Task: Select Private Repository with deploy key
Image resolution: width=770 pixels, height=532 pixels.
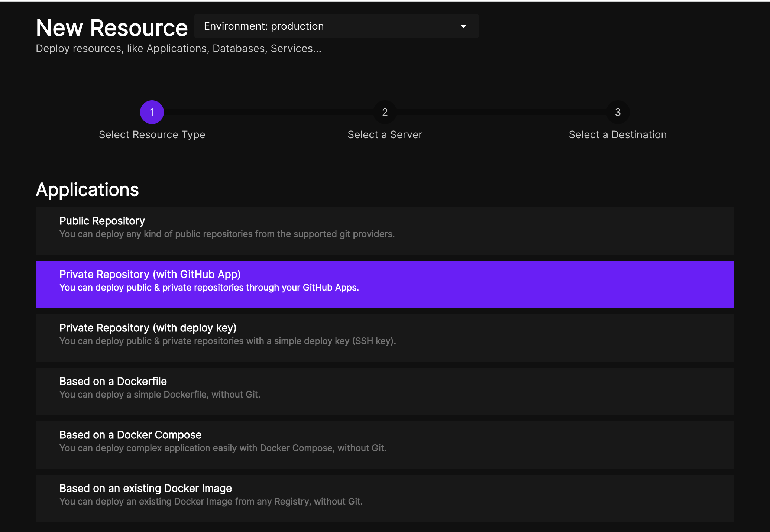Action: 148,328
